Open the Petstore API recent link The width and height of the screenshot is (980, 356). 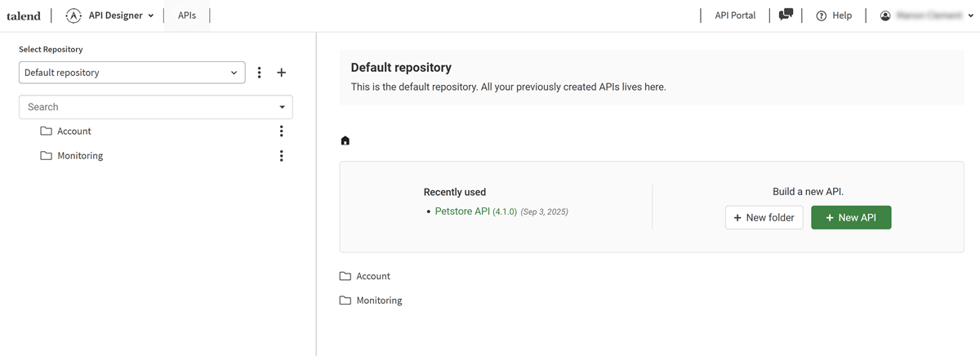(462, 211)
